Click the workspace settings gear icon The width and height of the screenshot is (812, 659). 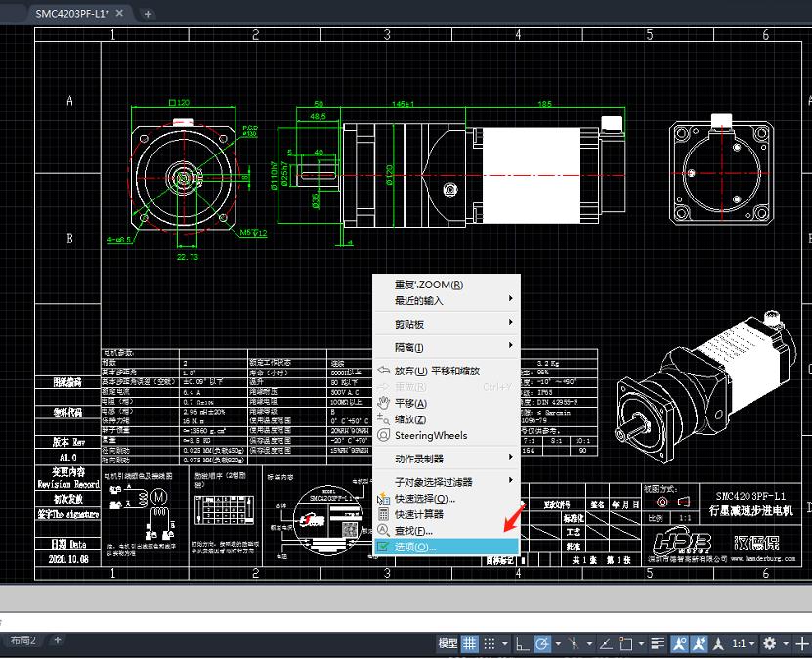click(770, 643)
